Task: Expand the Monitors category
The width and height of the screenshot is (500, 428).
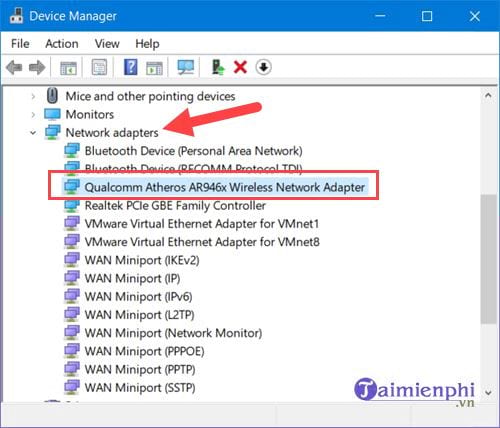Action: pyautogui.click(x=33, y=115)
